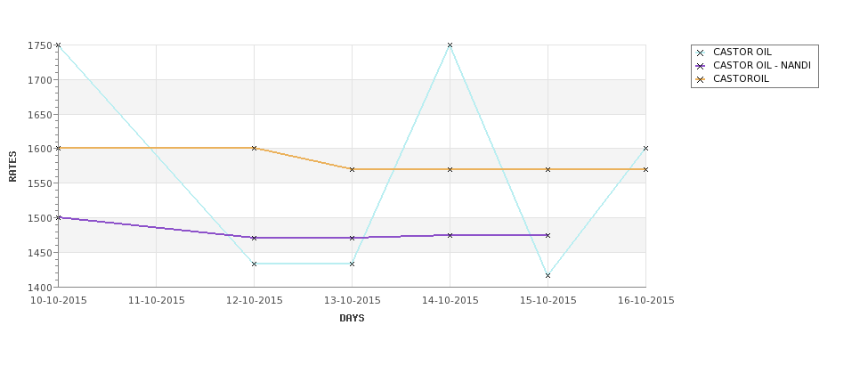Click the CASTOR OIL - NANDI legend marker
868x382 pixels.
click(701, 66)
